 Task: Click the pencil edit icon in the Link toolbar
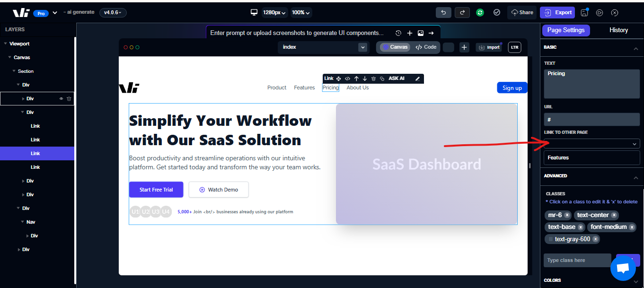(x=417, y=79)
